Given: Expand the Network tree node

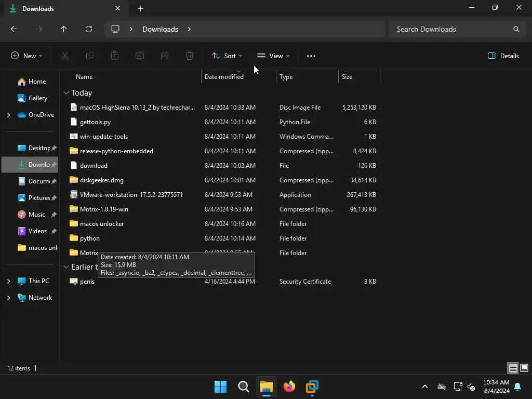Looking at the screenshot, I should [8, 298].
